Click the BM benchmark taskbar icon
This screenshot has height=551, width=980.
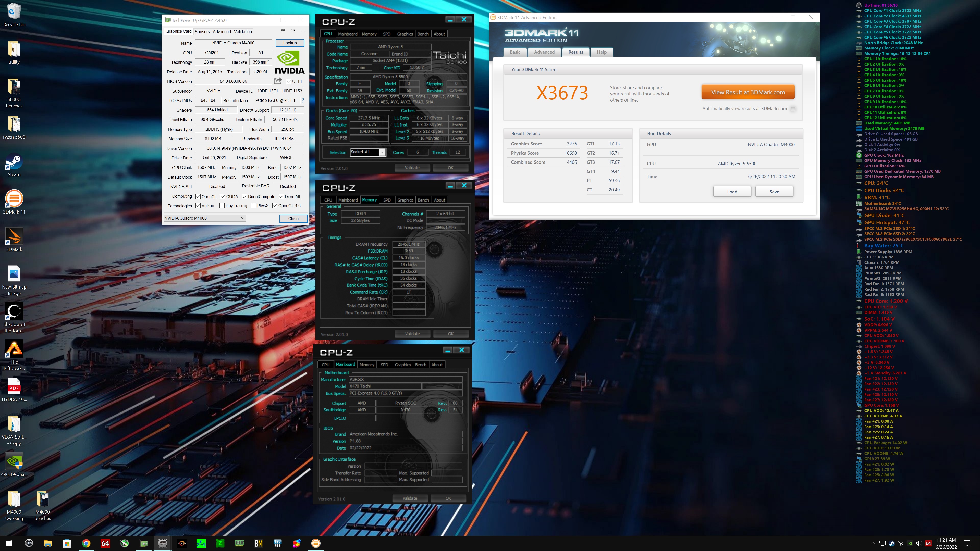[x=258, y=543]
